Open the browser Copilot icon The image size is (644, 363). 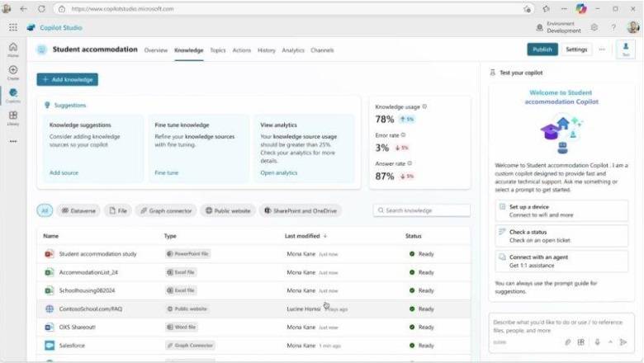point(581,8)
